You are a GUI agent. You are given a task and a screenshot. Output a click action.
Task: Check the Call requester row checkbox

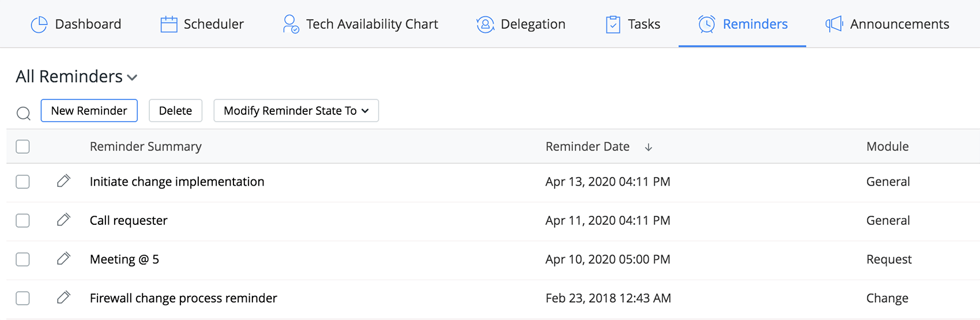click(23, 220)
